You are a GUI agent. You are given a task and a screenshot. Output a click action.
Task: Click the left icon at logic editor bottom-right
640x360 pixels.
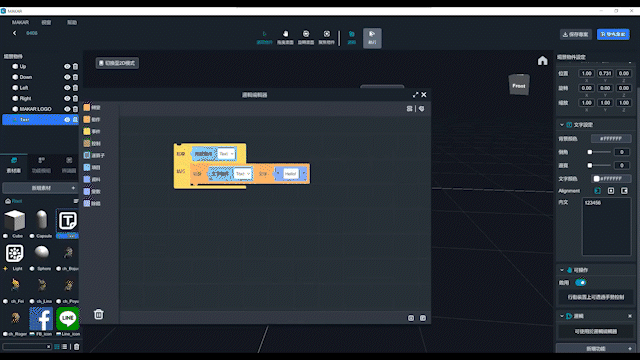[411, 318]
